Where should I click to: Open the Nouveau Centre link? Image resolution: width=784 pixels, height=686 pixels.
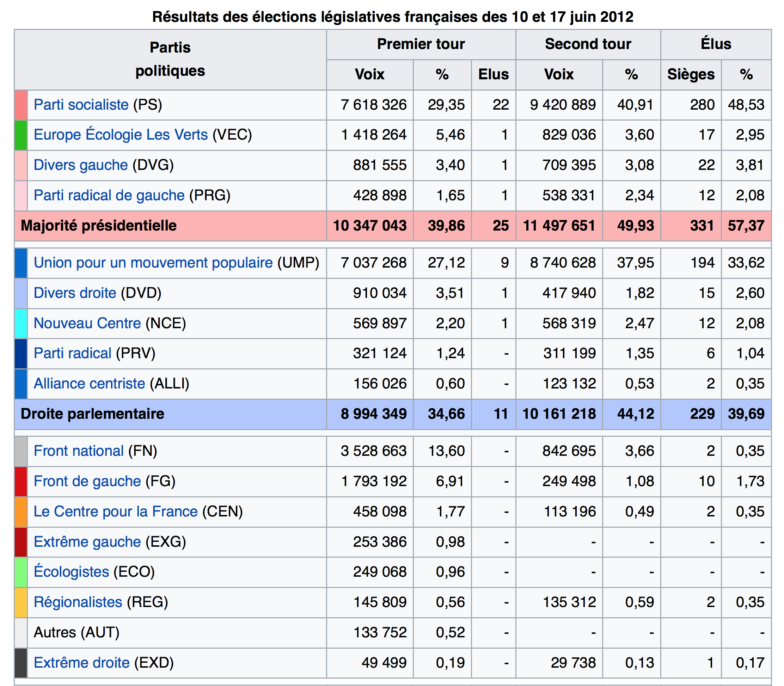point(87,323)
